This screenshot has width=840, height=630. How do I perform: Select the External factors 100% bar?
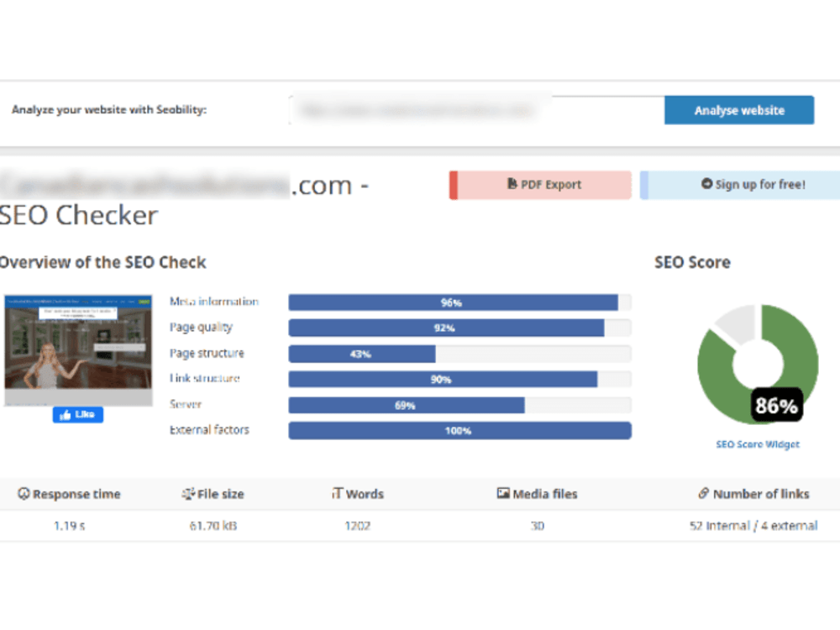click(459, 431)
